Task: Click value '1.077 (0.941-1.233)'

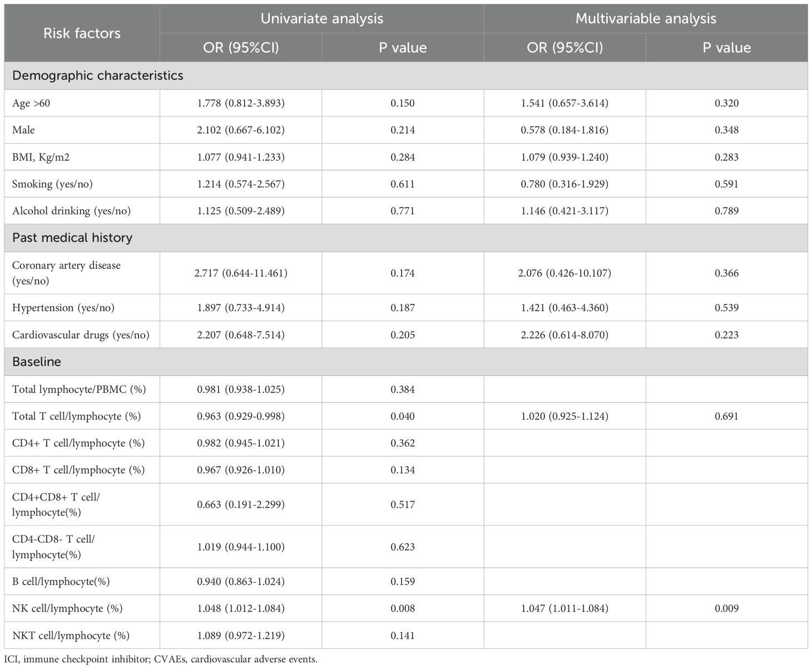Action: coord(241,157)
